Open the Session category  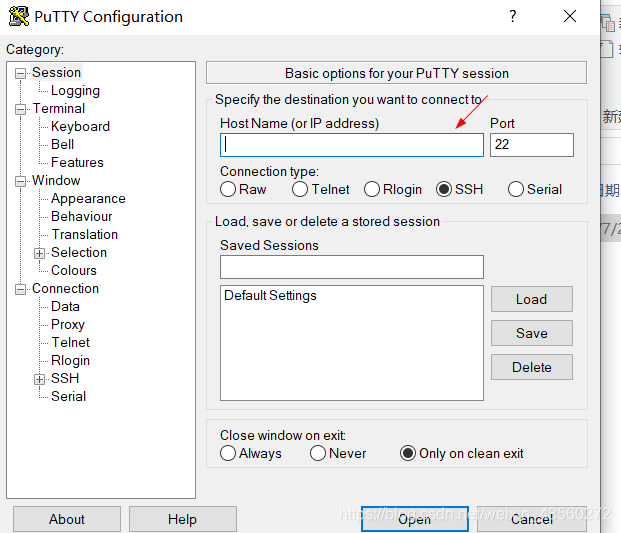56,72
